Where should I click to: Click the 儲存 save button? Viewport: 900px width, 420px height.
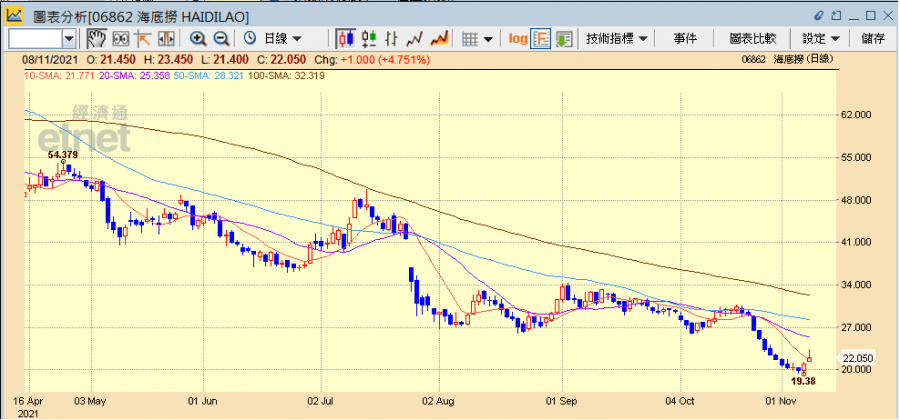point(872,39)
